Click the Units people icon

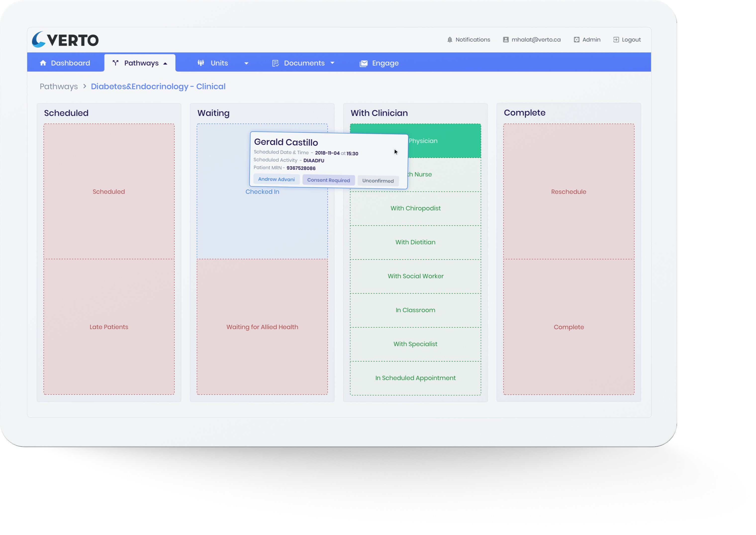point(201,63)
